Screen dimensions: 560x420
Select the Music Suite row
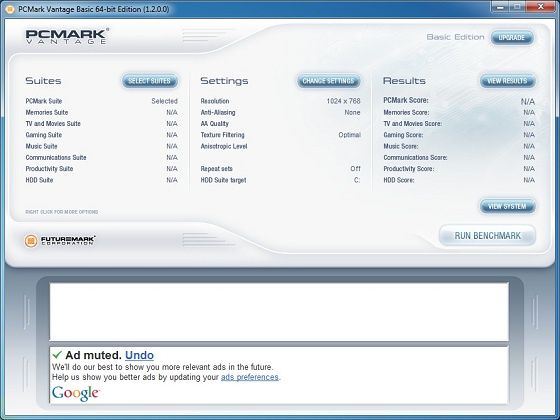click(x=101, y=146)
